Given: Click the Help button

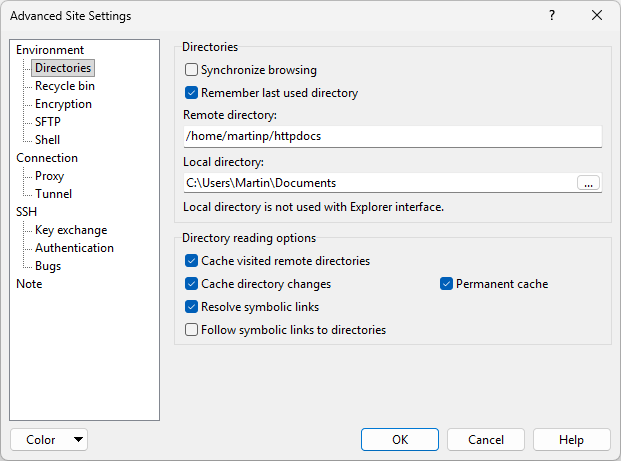Looking at the screenshot, I should [x=571, y=440].
